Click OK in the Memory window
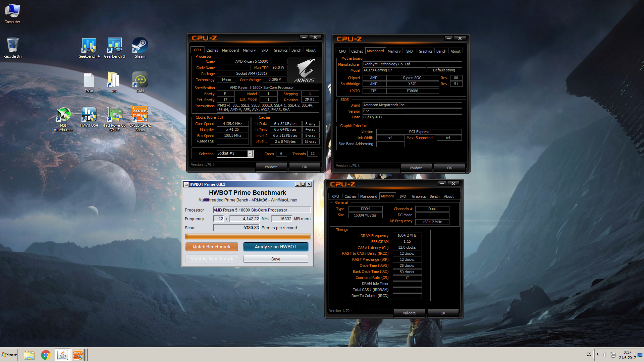Screen dimensions: 644x362 [443, 313]
